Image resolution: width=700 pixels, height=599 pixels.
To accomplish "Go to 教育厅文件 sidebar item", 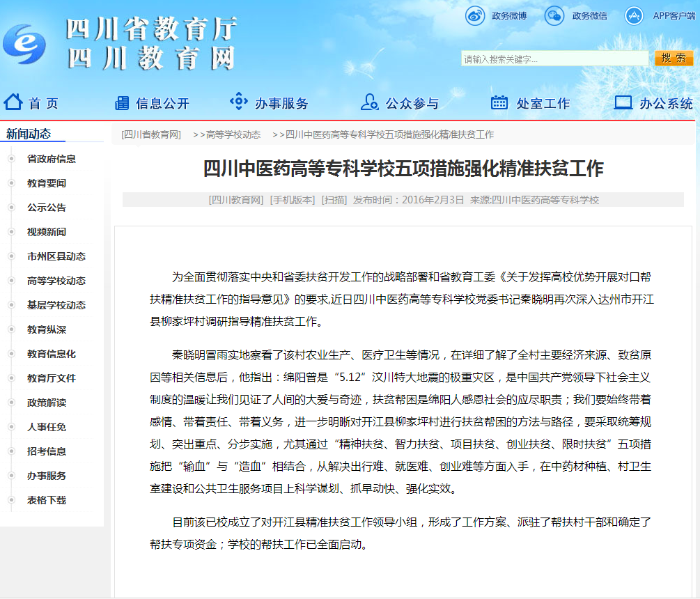I will 52,378.
